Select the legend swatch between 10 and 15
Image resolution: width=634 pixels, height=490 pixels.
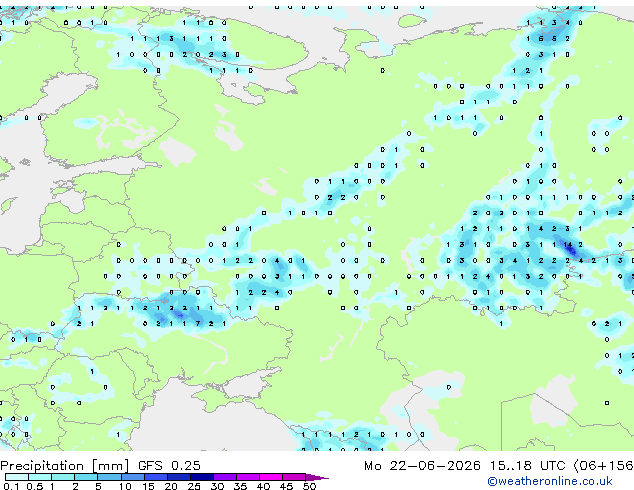pos(133,477)
